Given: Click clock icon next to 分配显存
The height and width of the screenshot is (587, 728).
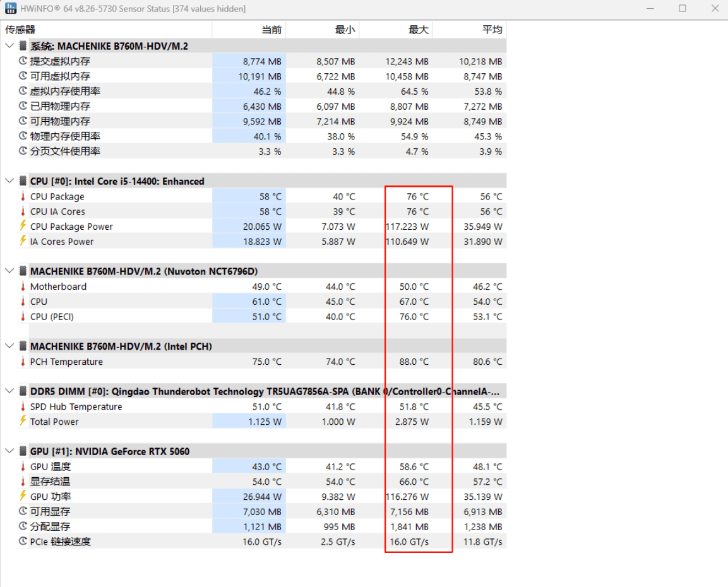Looking at the screenshot, I should (23, 526).
